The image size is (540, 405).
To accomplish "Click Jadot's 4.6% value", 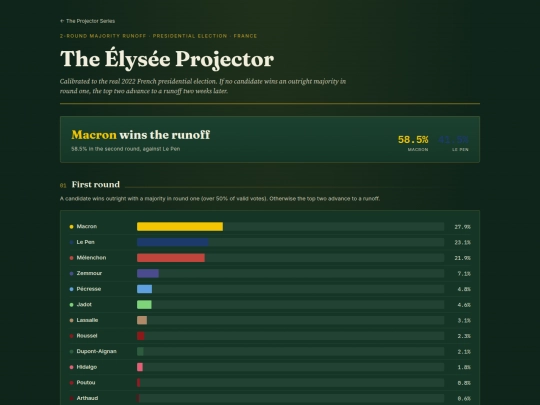I will pyautogui.click(x=464, y=305).
